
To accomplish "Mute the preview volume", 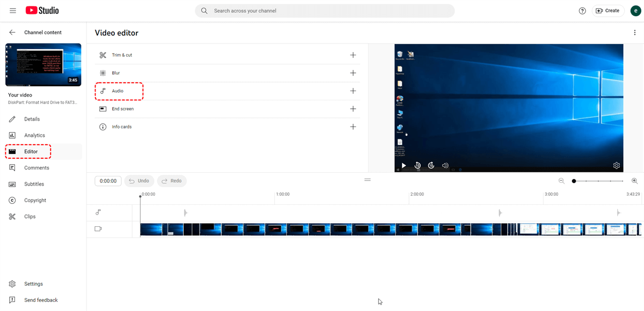I will coord(445,166).
